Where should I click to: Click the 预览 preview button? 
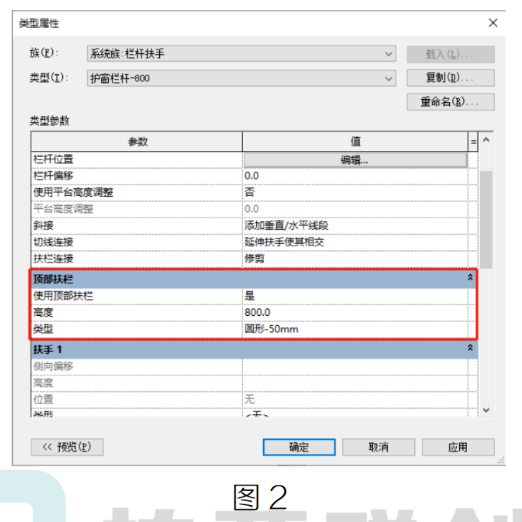click(x=67, y=447)
